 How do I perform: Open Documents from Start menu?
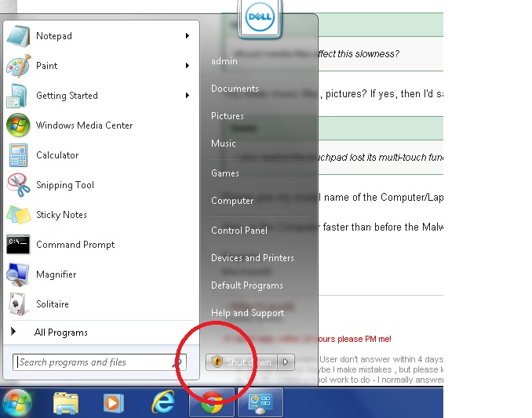coord(235,89)
